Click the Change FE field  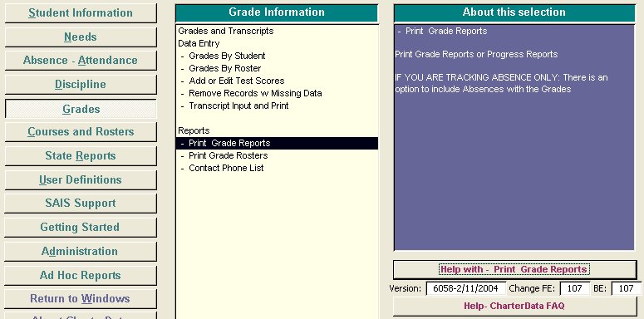574,288
